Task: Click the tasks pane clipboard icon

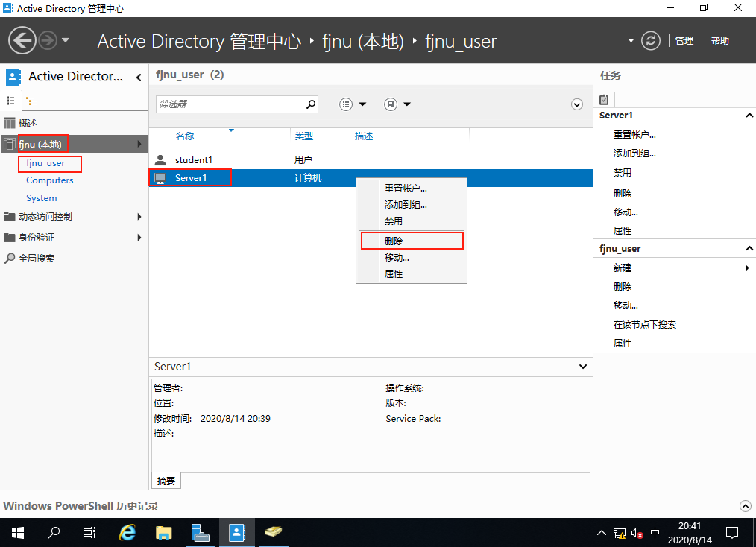Action: [x=604, y=100]
